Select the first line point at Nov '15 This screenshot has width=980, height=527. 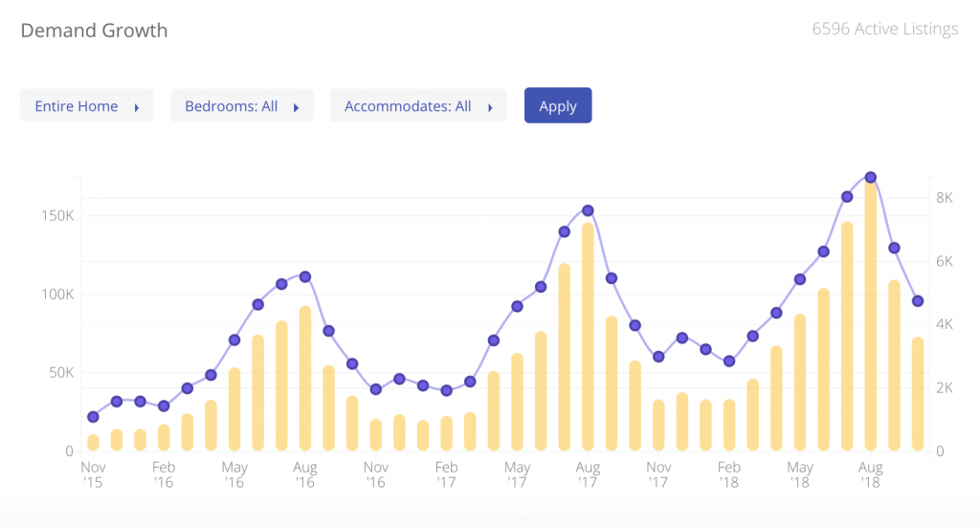click(93, 417)
